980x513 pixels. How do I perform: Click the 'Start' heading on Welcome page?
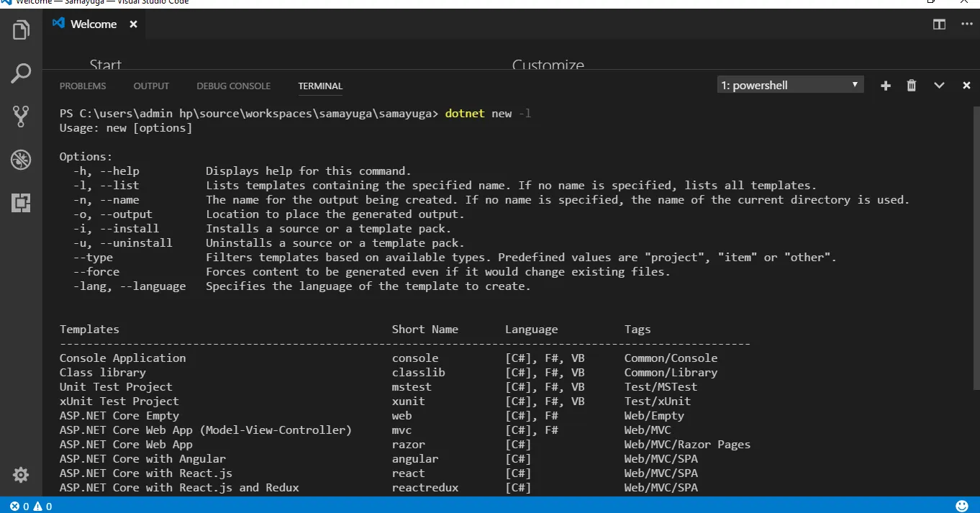pos(106,65)
